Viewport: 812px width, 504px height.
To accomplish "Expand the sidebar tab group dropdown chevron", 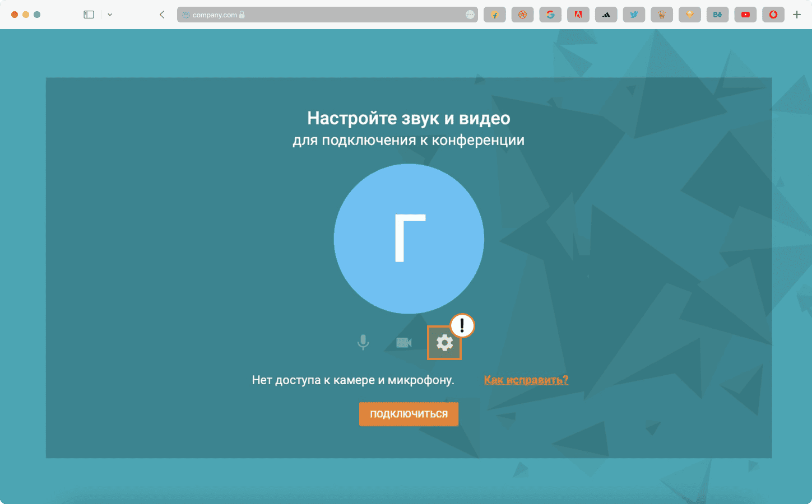I will tap(110, 15).
